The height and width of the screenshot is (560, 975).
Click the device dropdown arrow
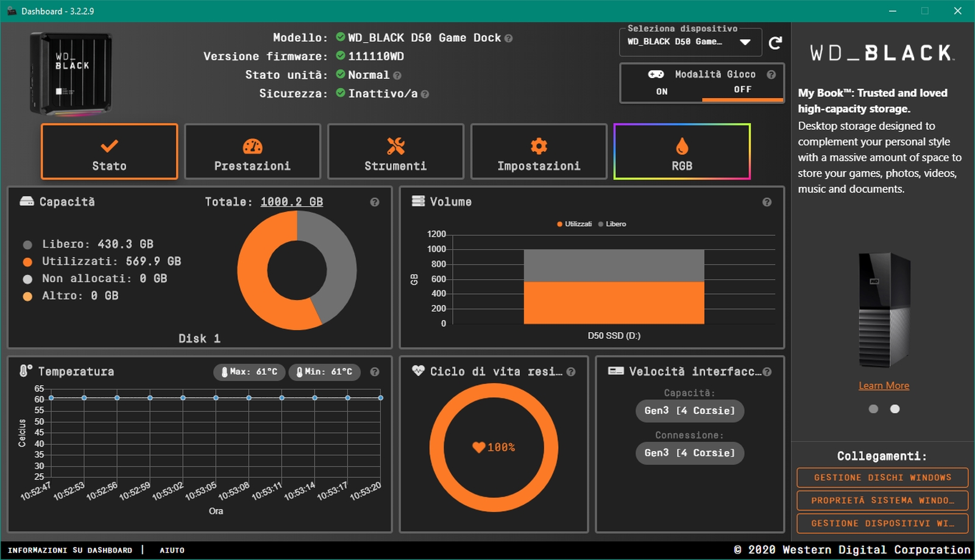[745, 42]
